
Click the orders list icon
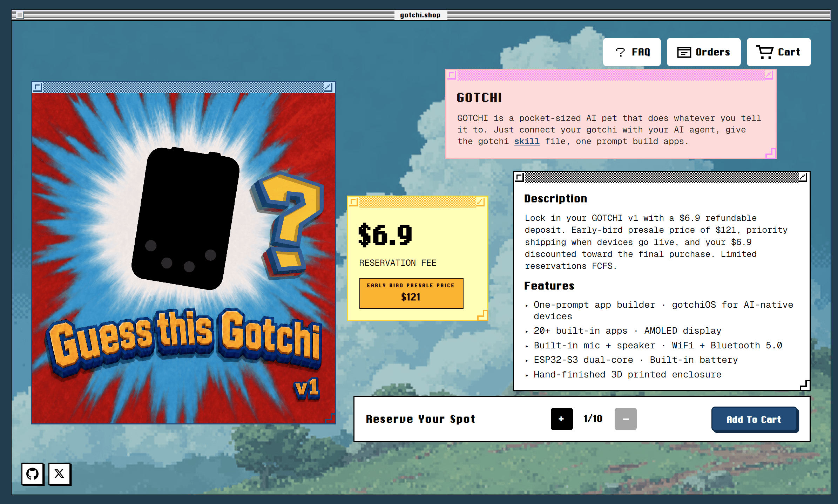coord(684,52)
